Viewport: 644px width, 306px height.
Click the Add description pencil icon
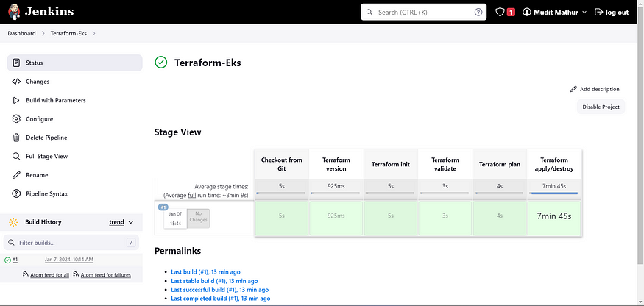click(x=574, y=89)
